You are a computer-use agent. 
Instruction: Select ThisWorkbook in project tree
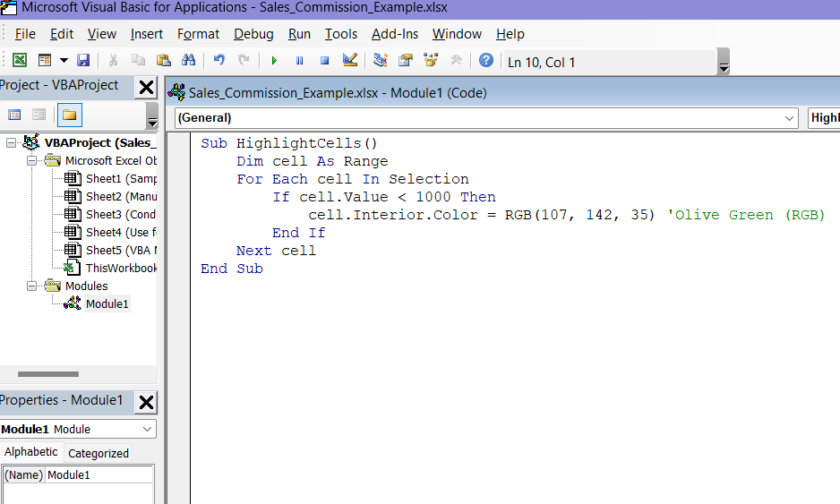pyautogui.click(x=111, y=268)
